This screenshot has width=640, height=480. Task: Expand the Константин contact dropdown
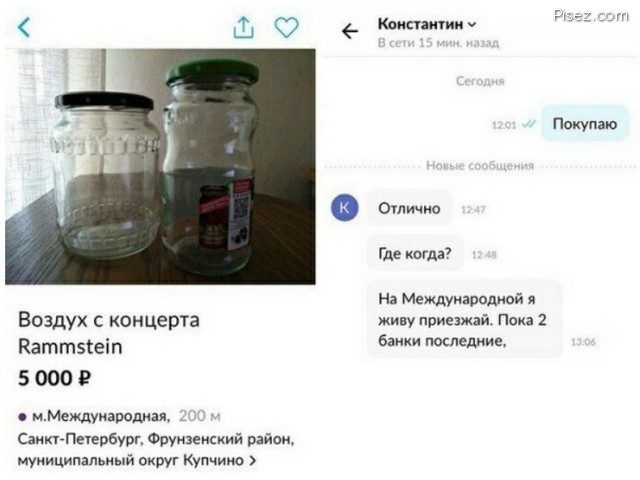(472, 24)
